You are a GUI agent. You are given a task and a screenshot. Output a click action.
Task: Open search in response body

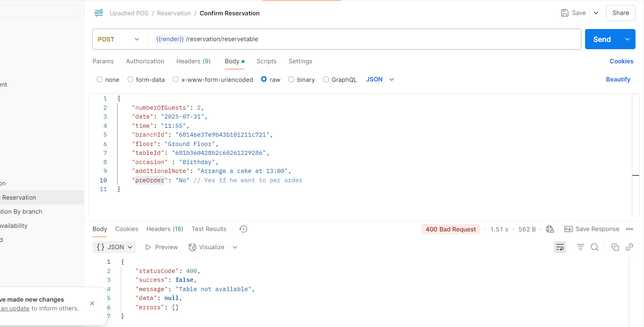pyautogui.click(x=594, y=247)
